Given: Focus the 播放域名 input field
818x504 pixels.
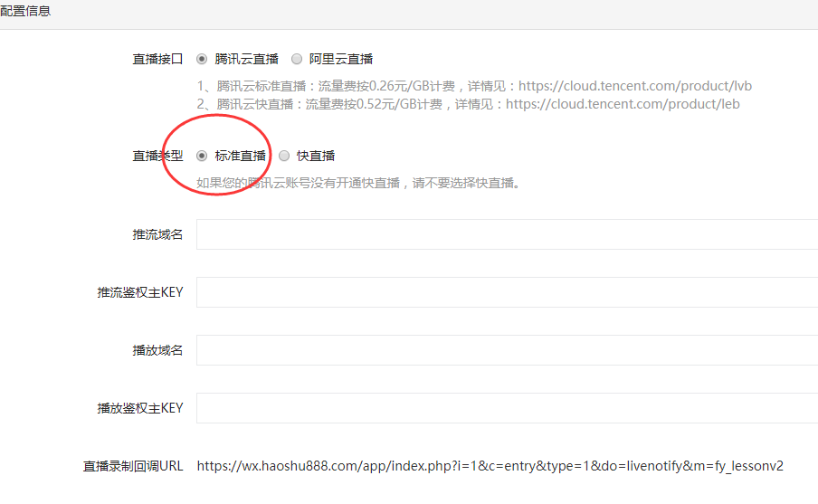Looking at the screenshot, I should pyautogui.click(x=507, y=350).
